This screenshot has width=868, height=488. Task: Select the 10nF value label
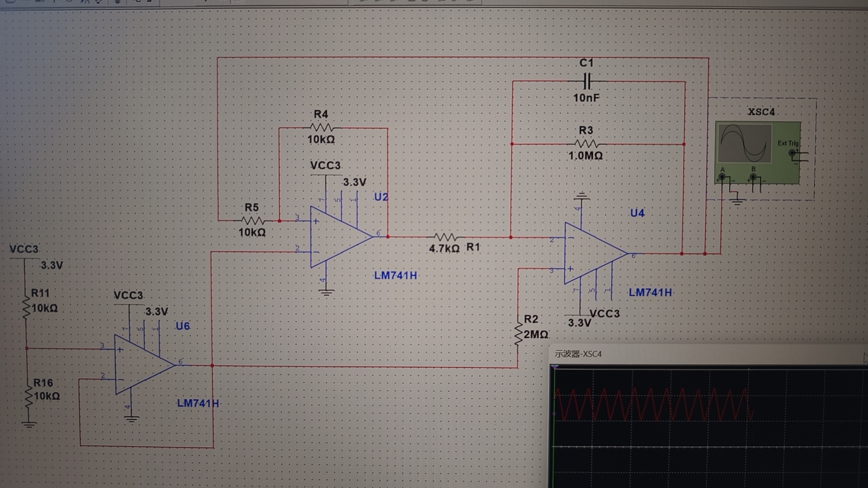click(586, 98)
